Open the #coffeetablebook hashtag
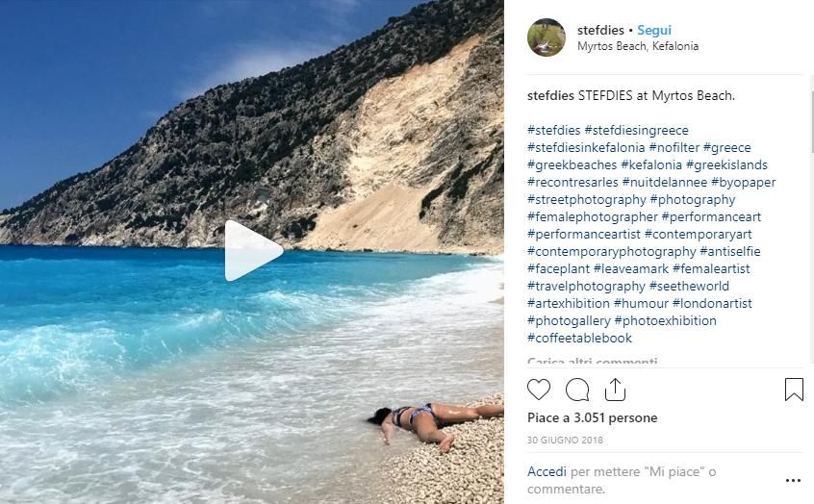 click(579, 338)
